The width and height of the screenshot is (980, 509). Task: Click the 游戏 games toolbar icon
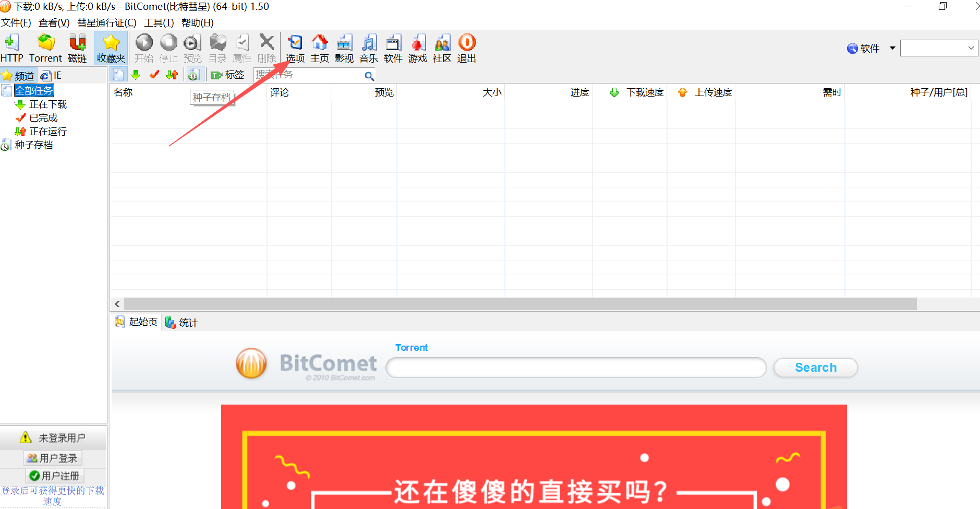[417, 49]
